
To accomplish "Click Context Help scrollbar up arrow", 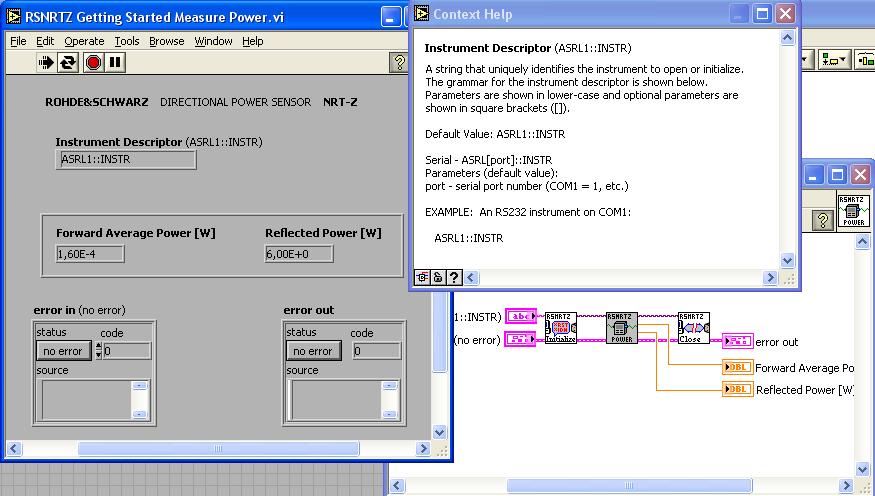I will click(x=787, y=37).
